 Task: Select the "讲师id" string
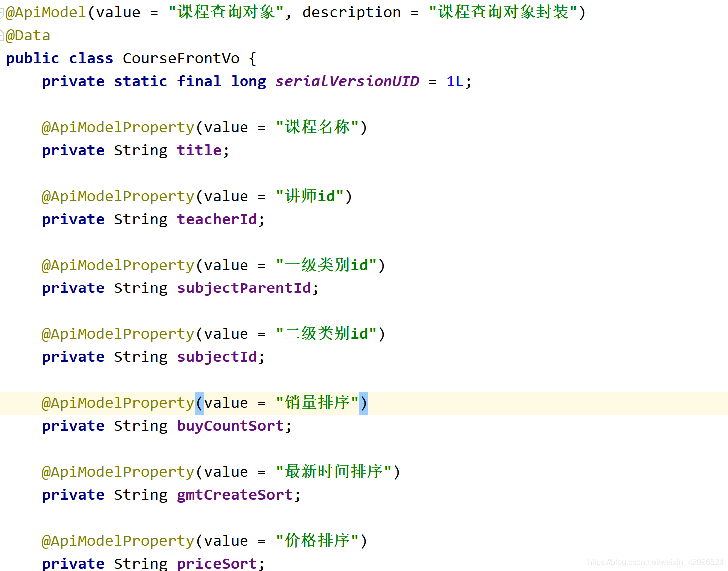coord(310,196)
